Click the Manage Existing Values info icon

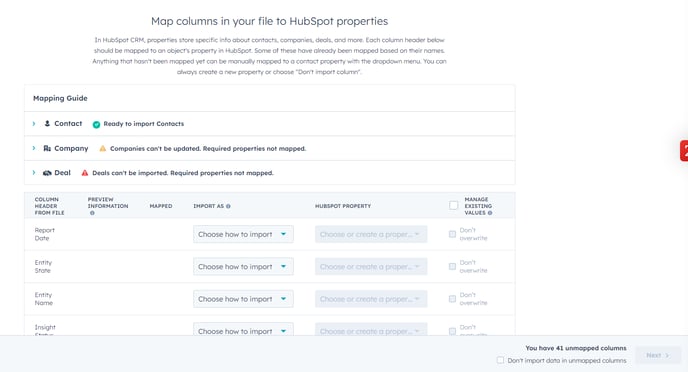[490, 213]
